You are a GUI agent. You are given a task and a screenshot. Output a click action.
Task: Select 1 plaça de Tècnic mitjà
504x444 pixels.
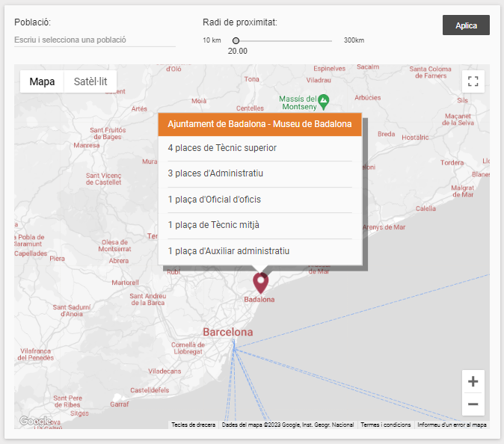pyautogui.click(x=259, y=225)
